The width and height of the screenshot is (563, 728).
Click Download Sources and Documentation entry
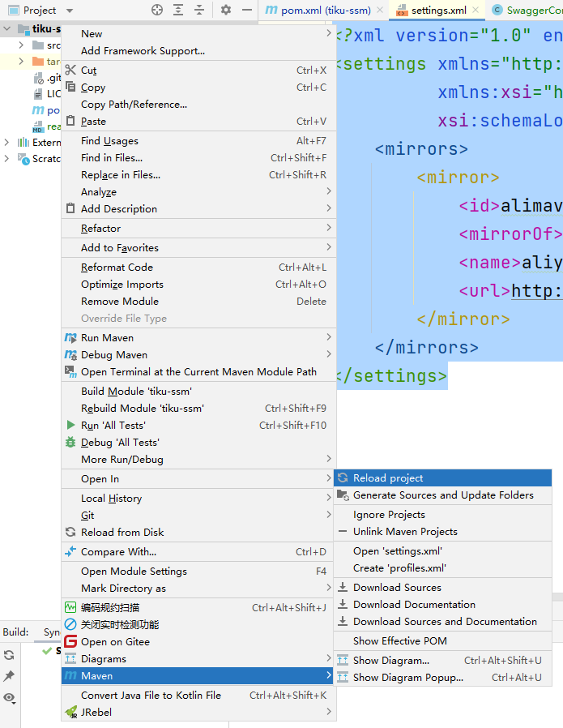442,621
